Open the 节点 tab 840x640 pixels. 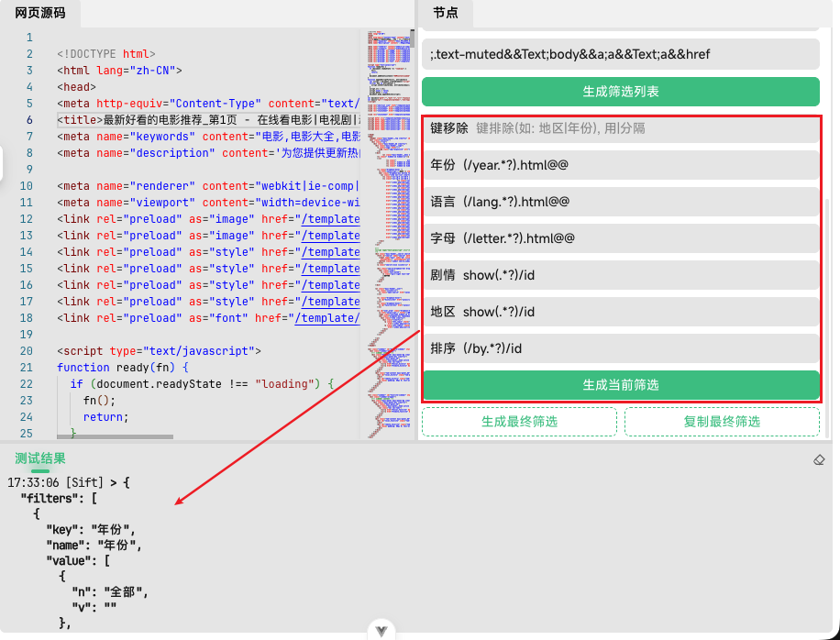(446, 13)
